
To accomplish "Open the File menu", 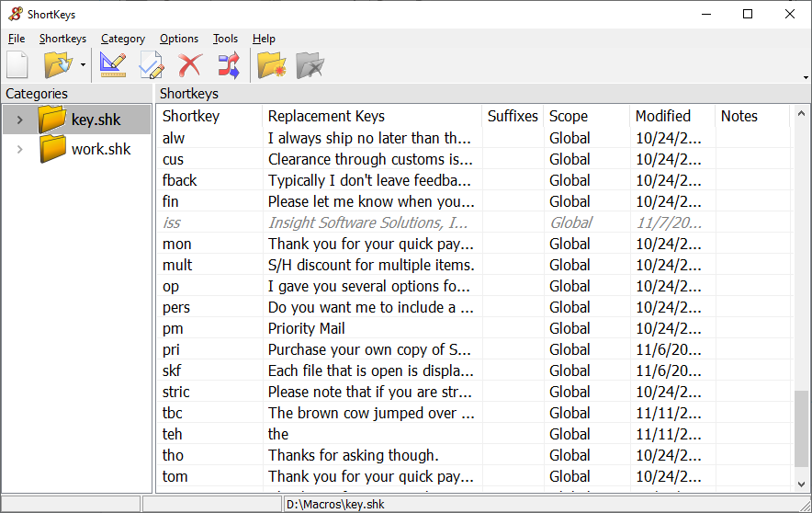I will point(17,39).
